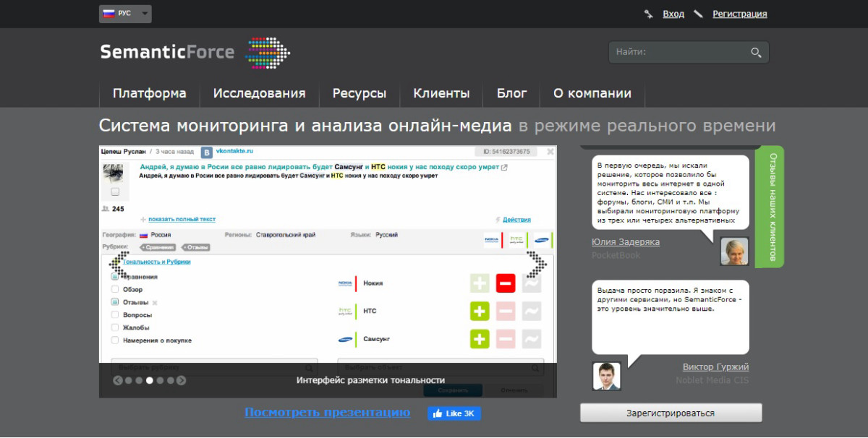Click the HTC logo in the brand strip
Viewport: 868px width, 438px height.
tap(516, 240)
